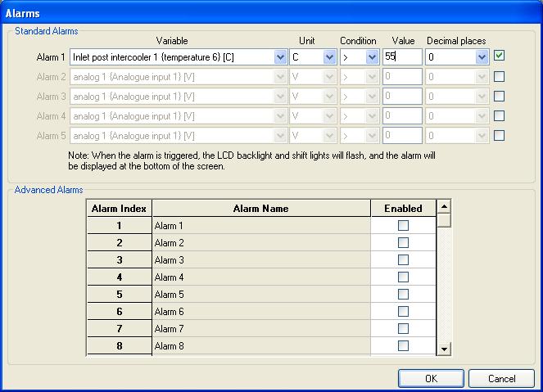Click scroll up arrow in advanced alarms table

coord(444,208)
